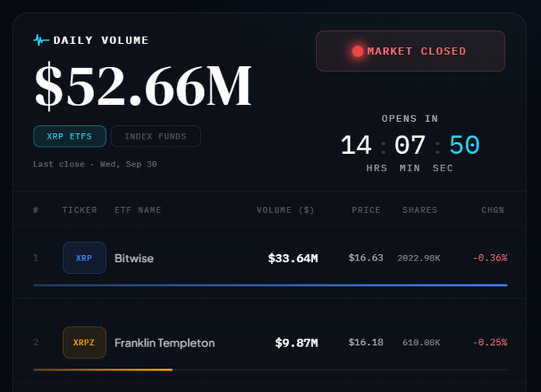Open the Franklin Templeton ETF name

point(165,343)
